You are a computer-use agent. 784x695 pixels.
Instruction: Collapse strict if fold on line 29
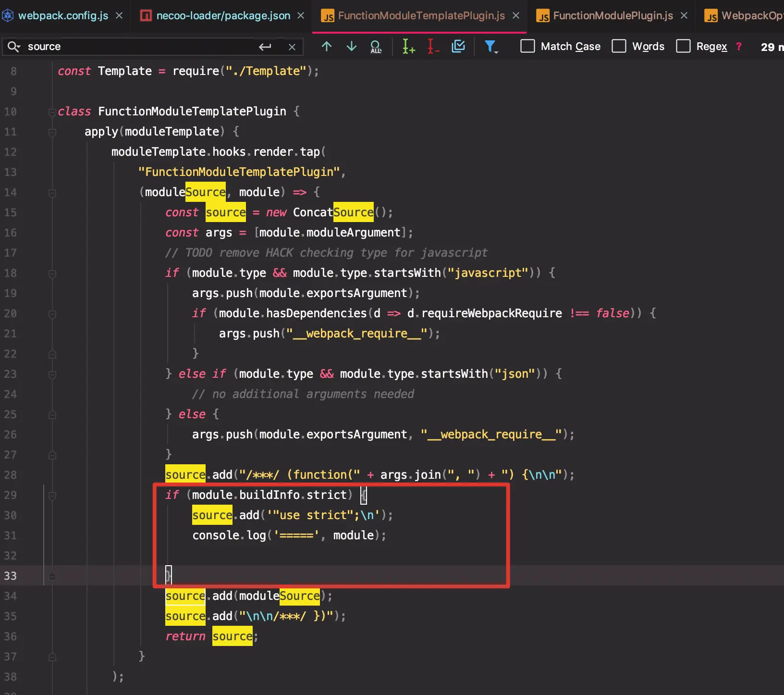point(52,496)
